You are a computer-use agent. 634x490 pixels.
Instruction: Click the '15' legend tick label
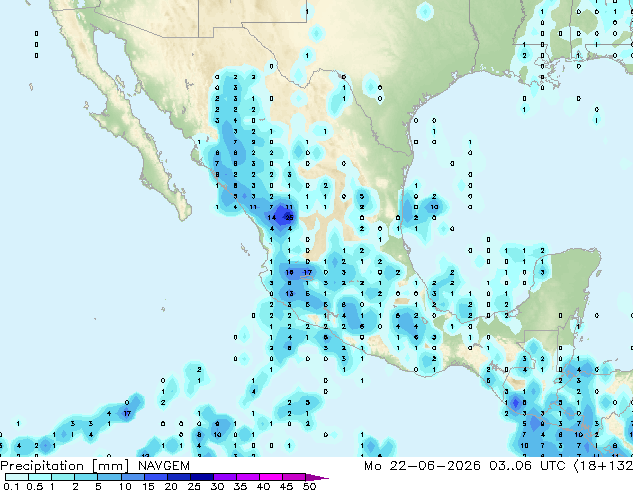click(148, 486)
